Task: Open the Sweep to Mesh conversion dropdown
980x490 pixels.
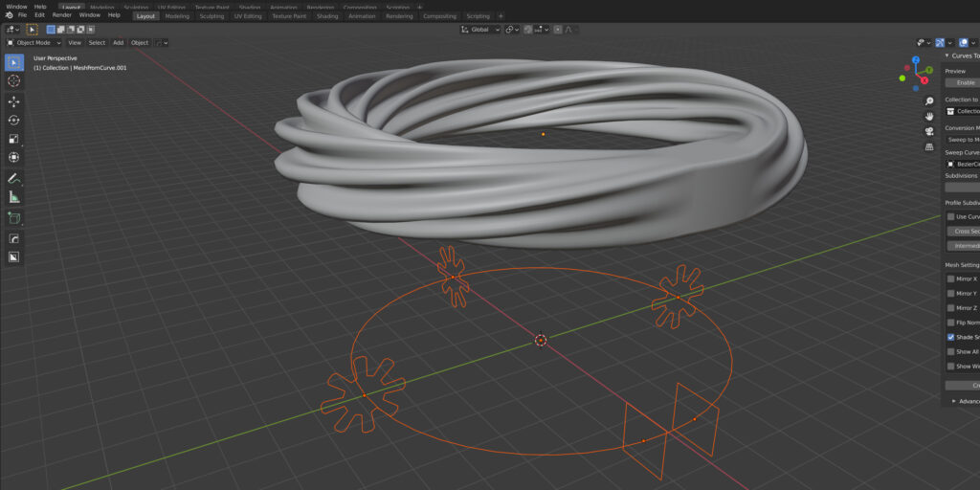Action: coord(963,140)
